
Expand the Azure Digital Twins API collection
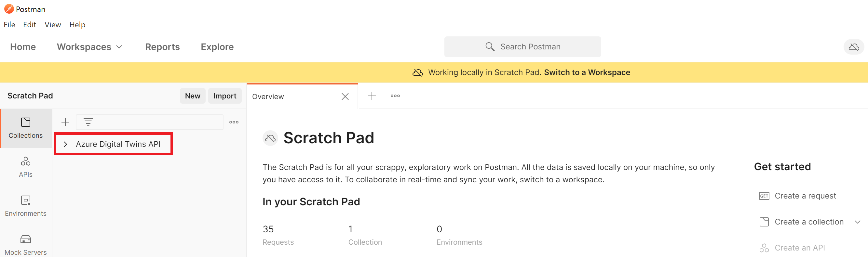[x=66, y=144]
